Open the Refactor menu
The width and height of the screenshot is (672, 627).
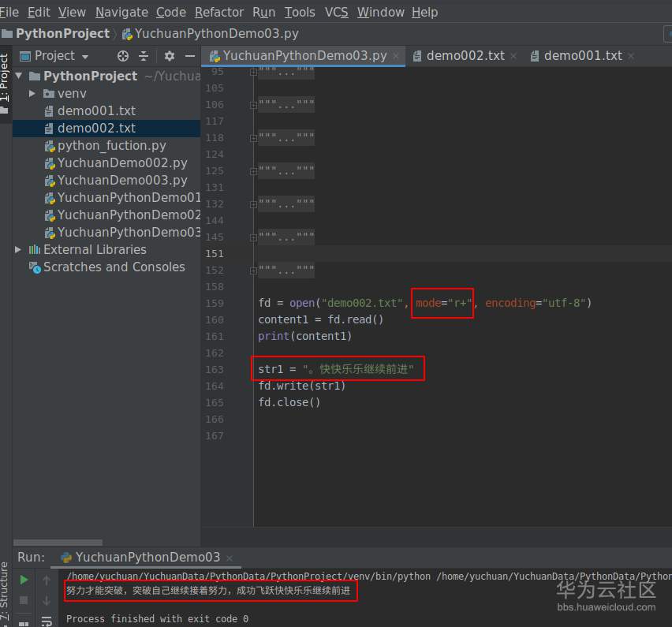[219, 12]
